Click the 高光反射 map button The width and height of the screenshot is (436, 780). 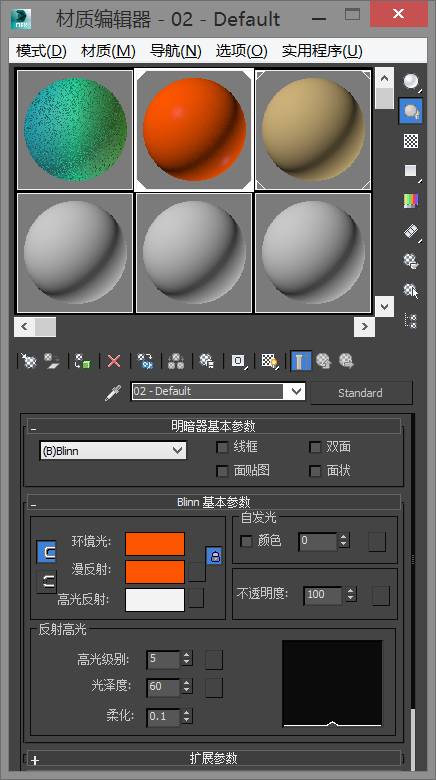[197, 598]
